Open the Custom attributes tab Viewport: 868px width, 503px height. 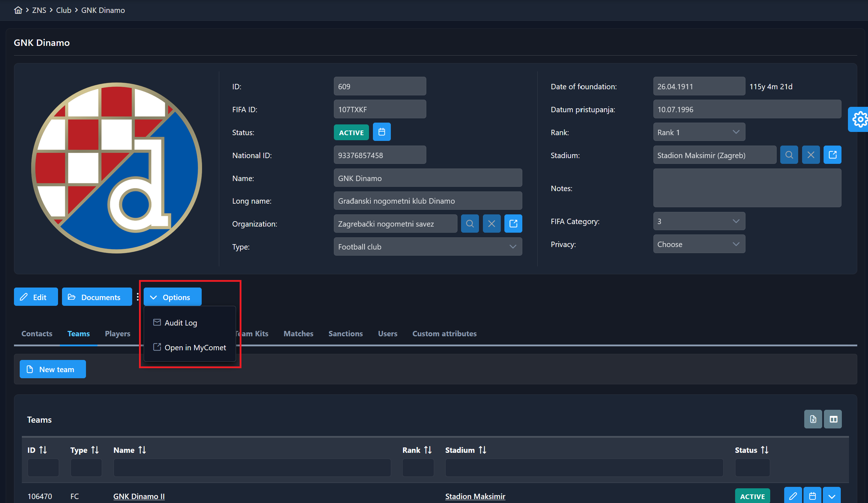pos(444,333)
